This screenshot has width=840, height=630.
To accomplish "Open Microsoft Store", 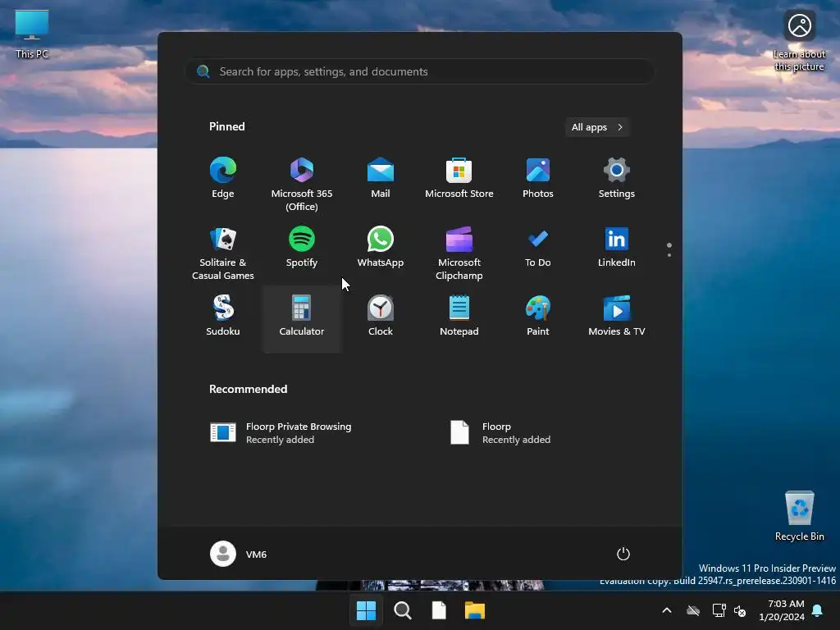I will 459,178.
